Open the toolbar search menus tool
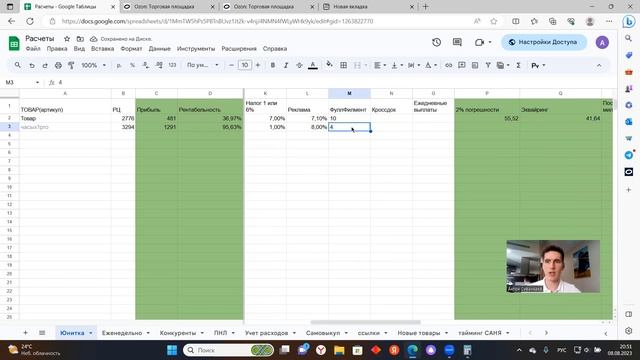640x360 pixels. pyautogui.click(x=18, y=65)
